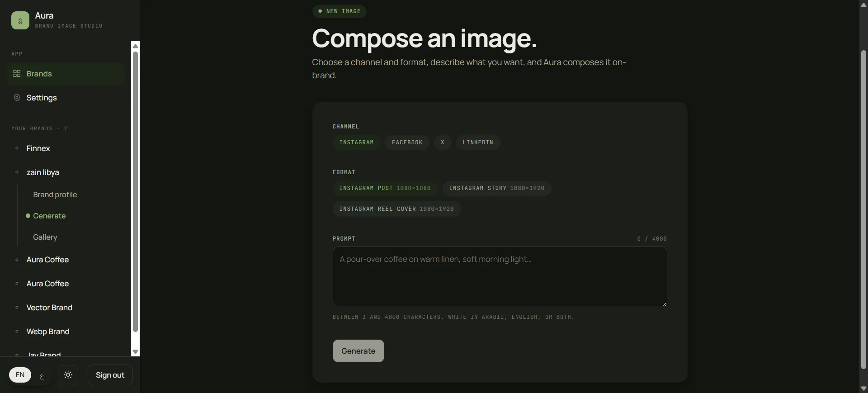Click the main page scrollbar thumb

pyautogui.click(x=863, y=209)
